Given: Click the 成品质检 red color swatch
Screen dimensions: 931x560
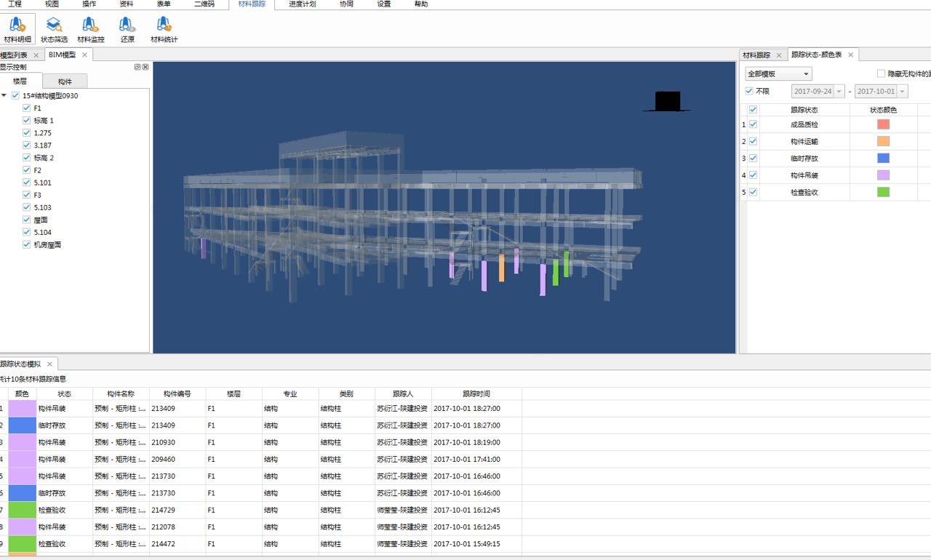Looking at the screenshot, I should (883, 124).
